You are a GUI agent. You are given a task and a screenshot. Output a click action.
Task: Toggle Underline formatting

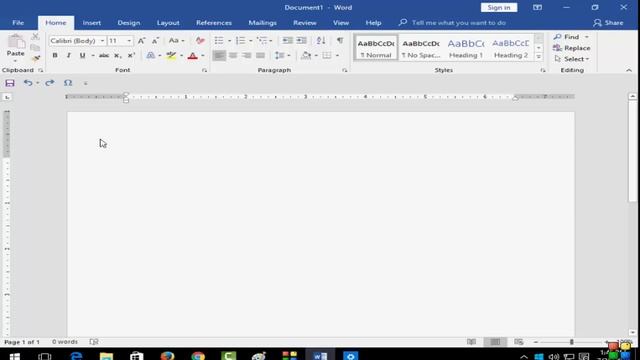point(82,56)
